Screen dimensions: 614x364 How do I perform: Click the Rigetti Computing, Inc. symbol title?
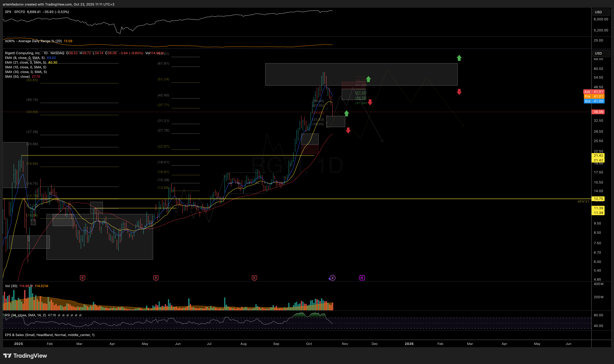(x=23, y=53)
